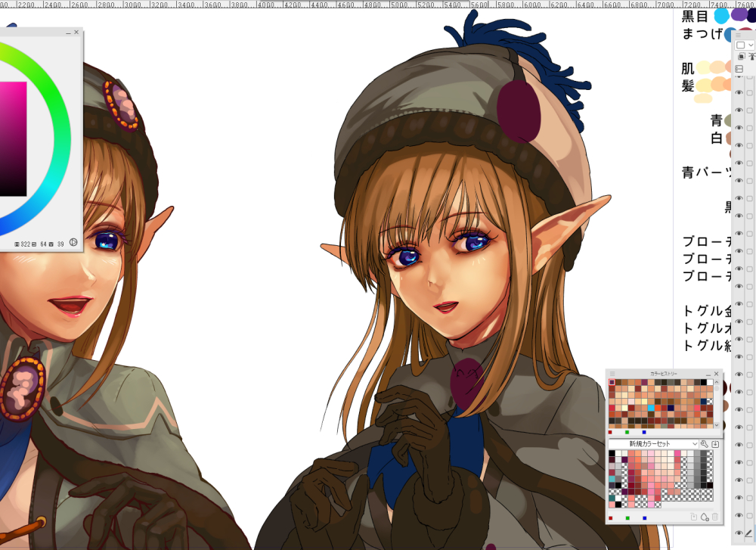Close the color wheel panel

[76, 33]
